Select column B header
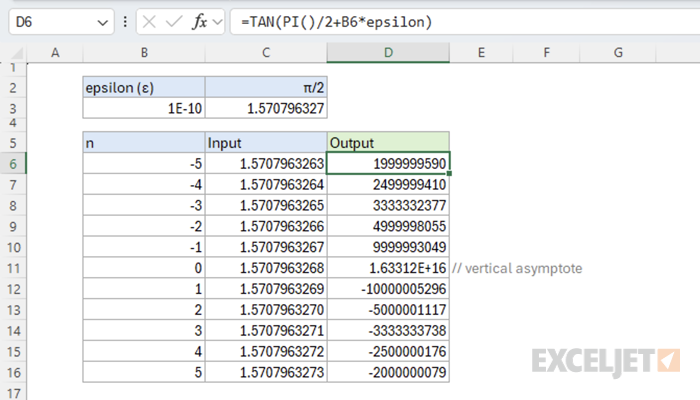Screen dimensions: 700x400 pyautogui.click(x=144, y=53)
